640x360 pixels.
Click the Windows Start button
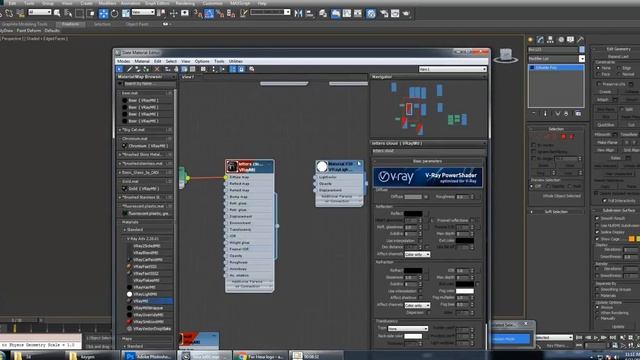click(x=3, y=356)
